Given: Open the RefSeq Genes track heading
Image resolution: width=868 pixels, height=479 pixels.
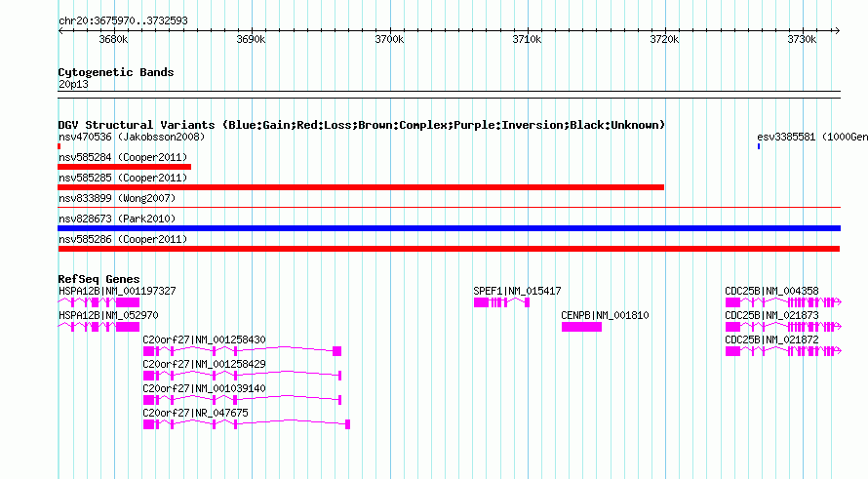Looking at the screenshot, I should 99,279.
